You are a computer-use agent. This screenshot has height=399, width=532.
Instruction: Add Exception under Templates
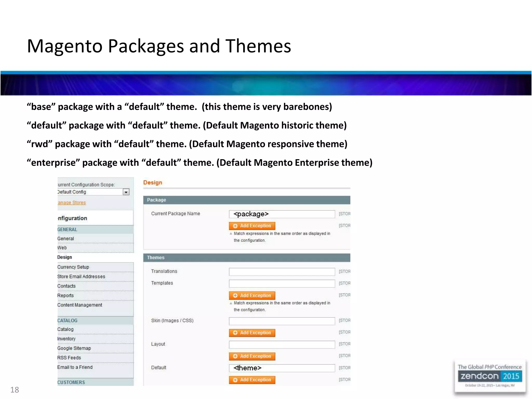[x=252, y=296]
